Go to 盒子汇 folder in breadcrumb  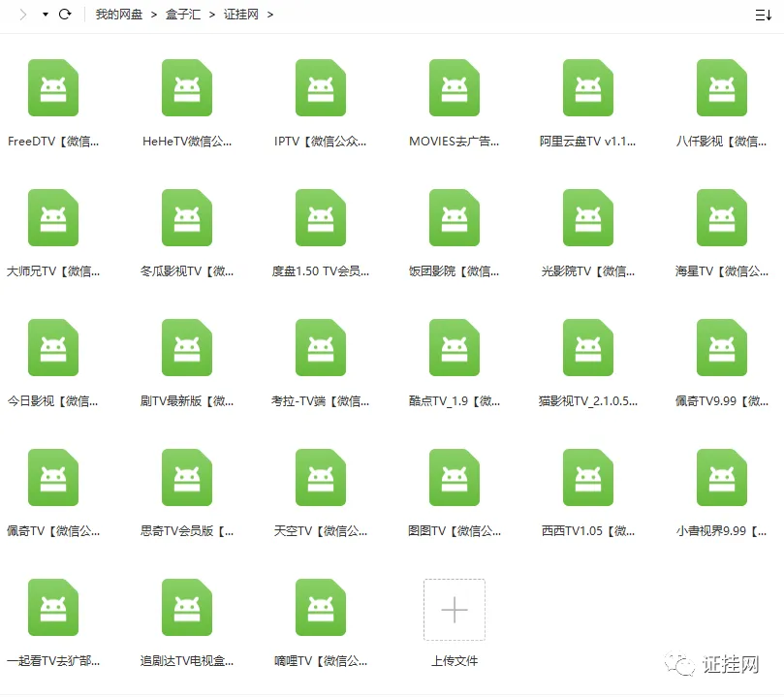[x=183, y=15]
